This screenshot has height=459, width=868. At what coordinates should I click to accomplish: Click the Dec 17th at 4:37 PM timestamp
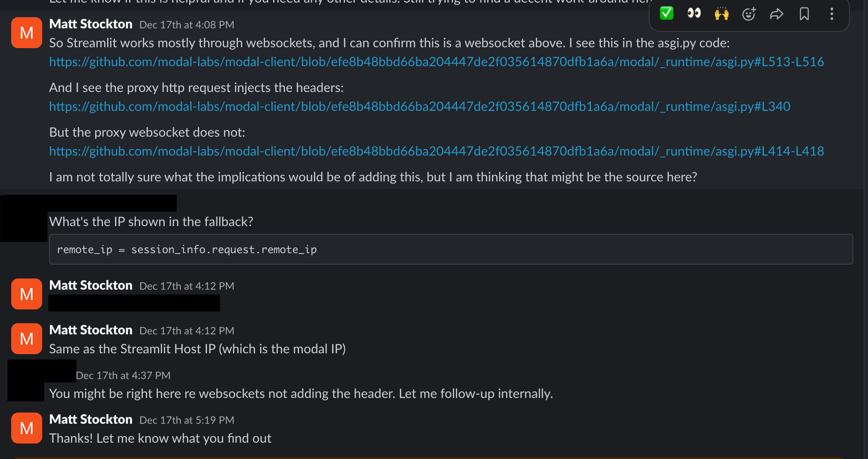123,376
